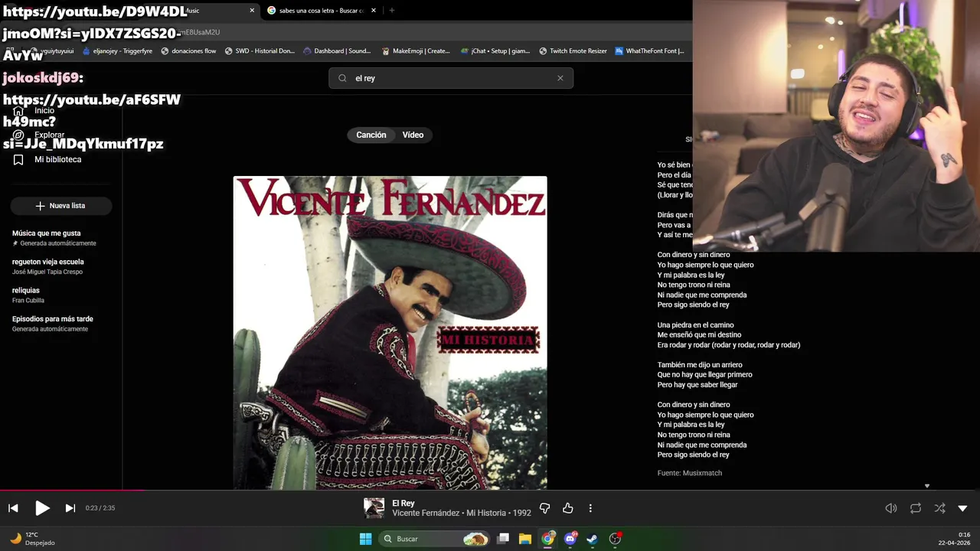Seek on the song progress bar
The image size is (980, 551).
pyautogui.click(x=490, y=491)
